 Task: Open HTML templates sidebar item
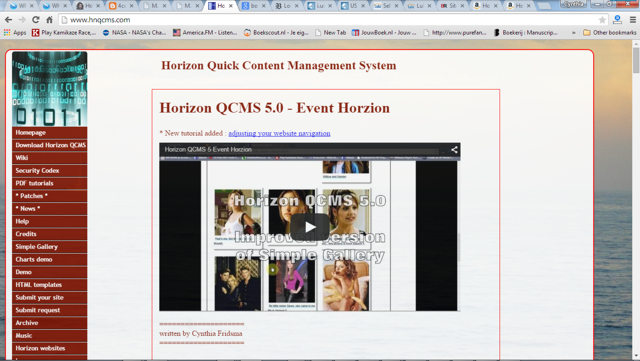[49, 285]
